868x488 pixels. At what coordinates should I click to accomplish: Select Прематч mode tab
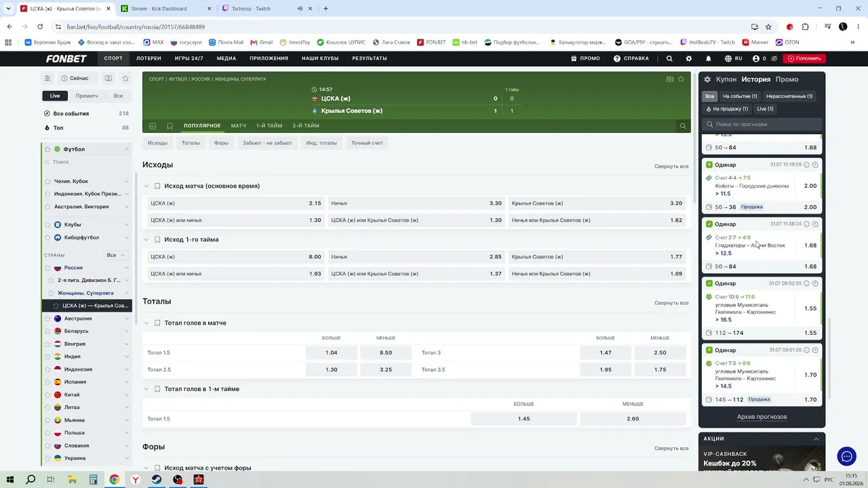[x=87, y=96]
